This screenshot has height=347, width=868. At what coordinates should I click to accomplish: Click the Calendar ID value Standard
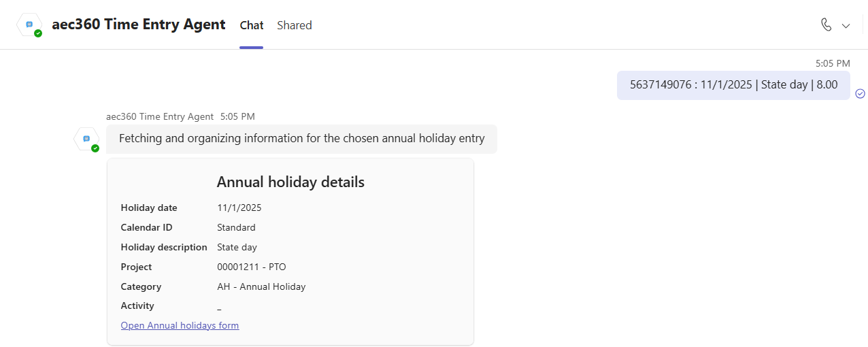click(236, 227)
